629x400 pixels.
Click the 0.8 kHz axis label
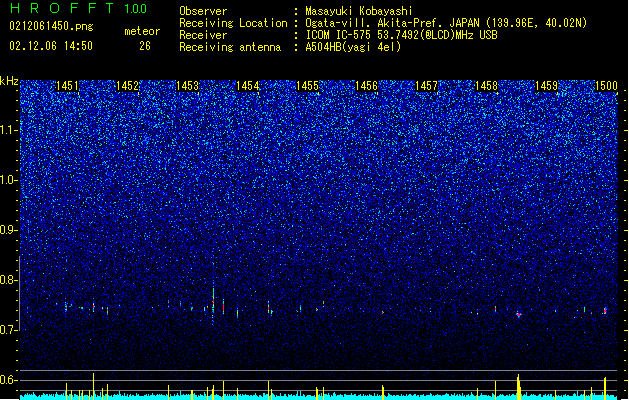click(8, 280)
